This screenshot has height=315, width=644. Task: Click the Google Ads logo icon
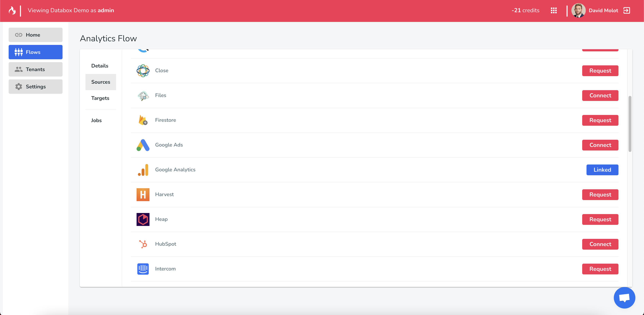(x=143, y=145)
